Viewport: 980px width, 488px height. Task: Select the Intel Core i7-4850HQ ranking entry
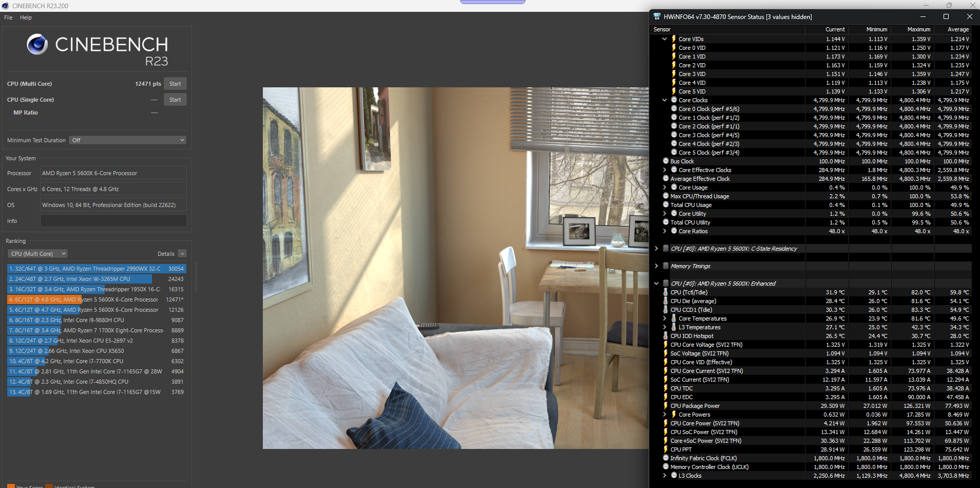click(x=97, y=382)
